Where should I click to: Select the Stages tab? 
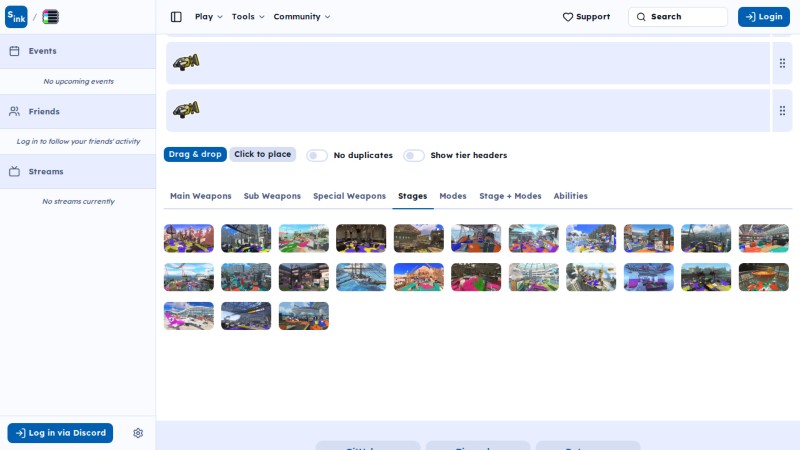coord(412,196)
